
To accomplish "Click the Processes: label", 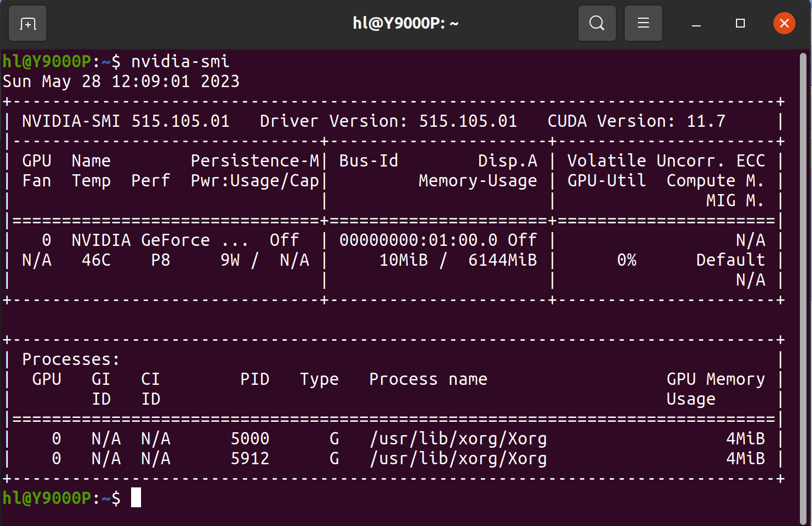I will 71,359.
